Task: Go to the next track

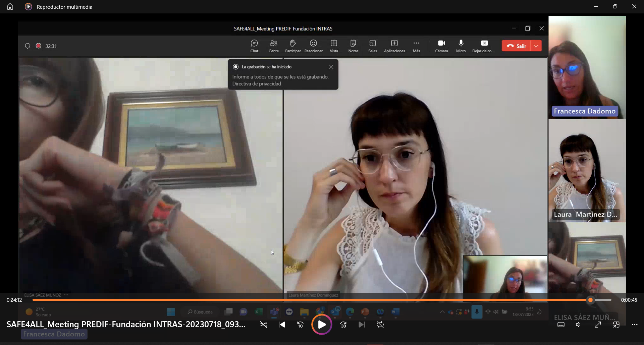Action: (362, 325)
